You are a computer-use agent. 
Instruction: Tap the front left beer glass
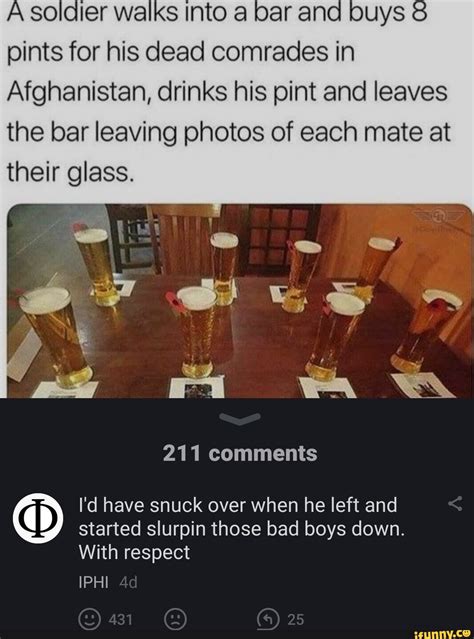click(55, 337)
